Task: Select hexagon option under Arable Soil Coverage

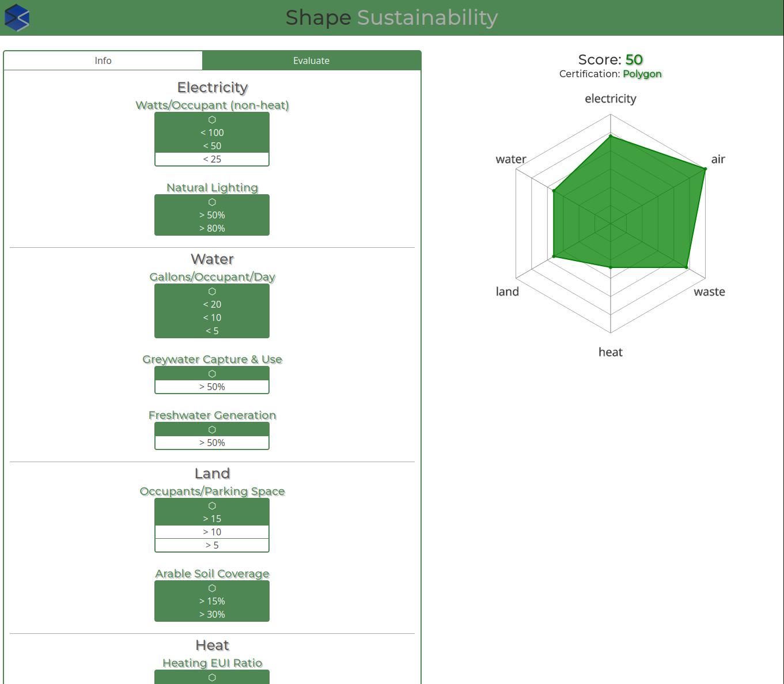Action: pyautogui.click(x=212, y=588)
